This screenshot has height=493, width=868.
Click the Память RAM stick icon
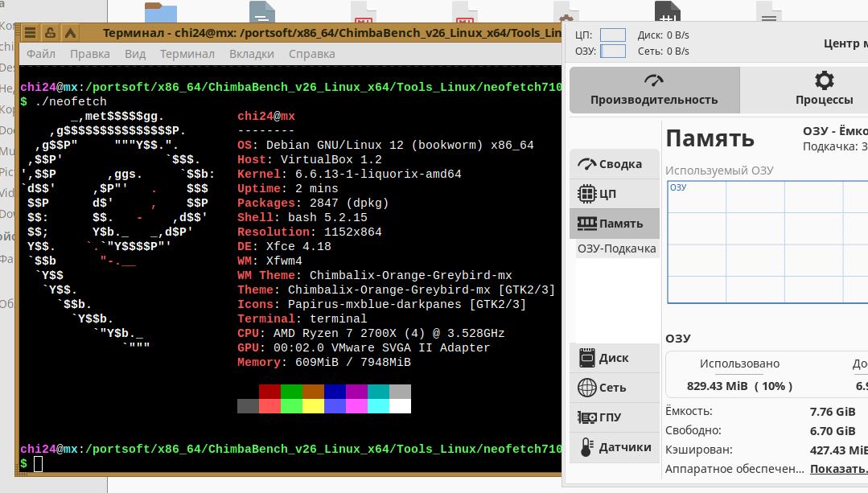pos(586,224)
